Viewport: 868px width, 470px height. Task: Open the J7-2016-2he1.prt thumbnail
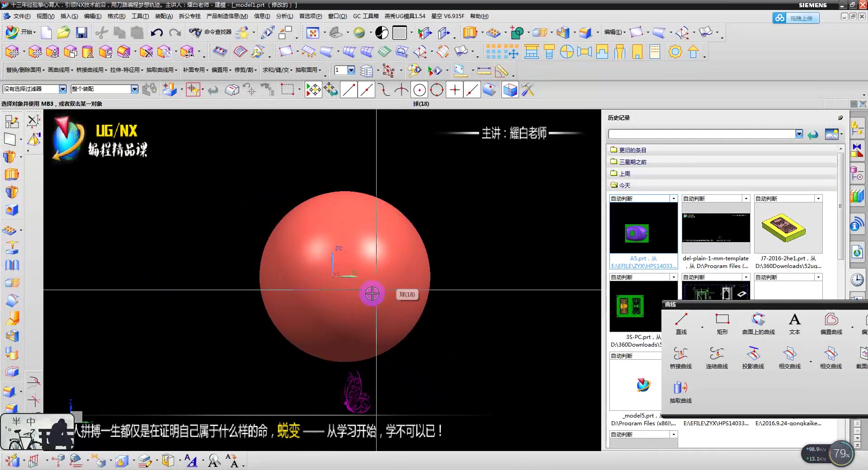pyautogui.click(x=788, y=228)
